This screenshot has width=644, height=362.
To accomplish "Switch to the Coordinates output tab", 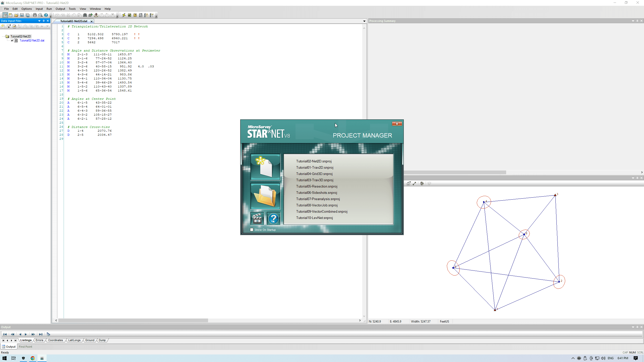I will click(x=55, y=340).
